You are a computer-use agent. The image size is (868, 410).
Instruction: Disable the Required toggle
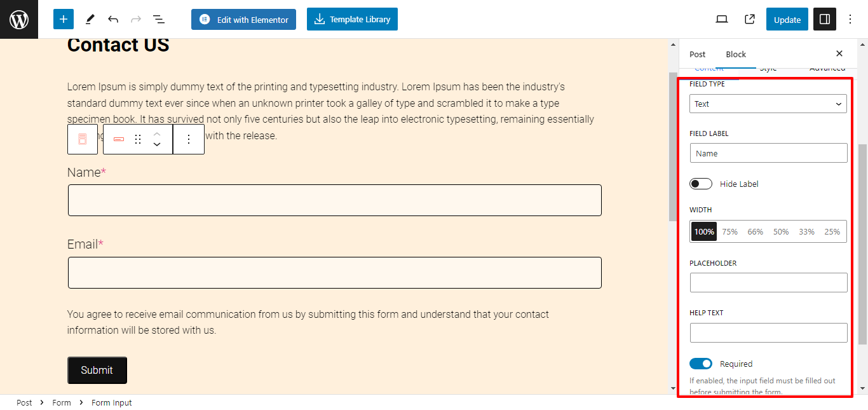click(701, 364)
